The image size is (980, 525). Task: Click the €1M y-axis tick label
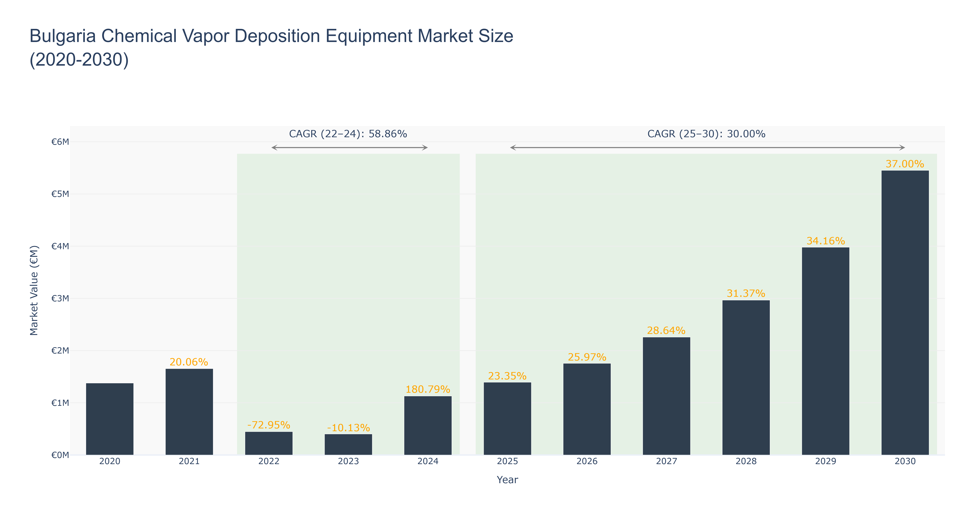tap(60, 403)
